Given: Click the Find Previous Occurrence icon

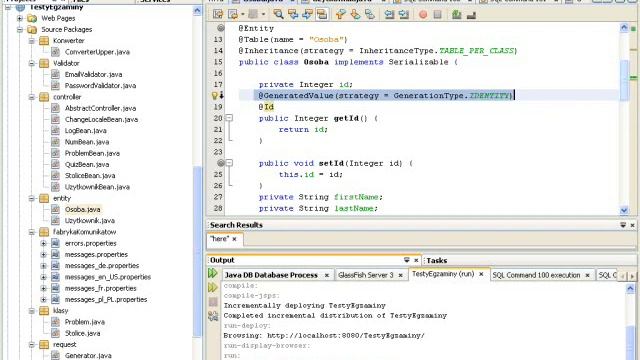Looking at the screenshot, I should 293,15.
